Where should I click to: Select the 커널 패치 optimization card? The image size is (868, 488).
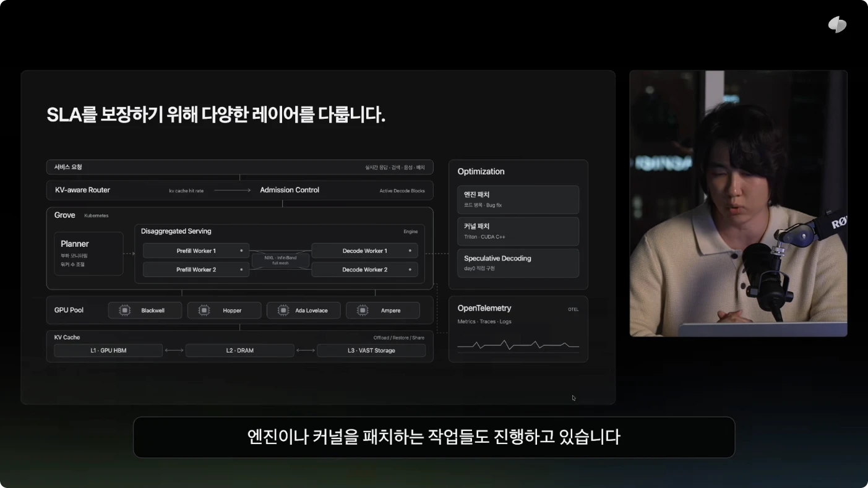click(x=518, y=231)
